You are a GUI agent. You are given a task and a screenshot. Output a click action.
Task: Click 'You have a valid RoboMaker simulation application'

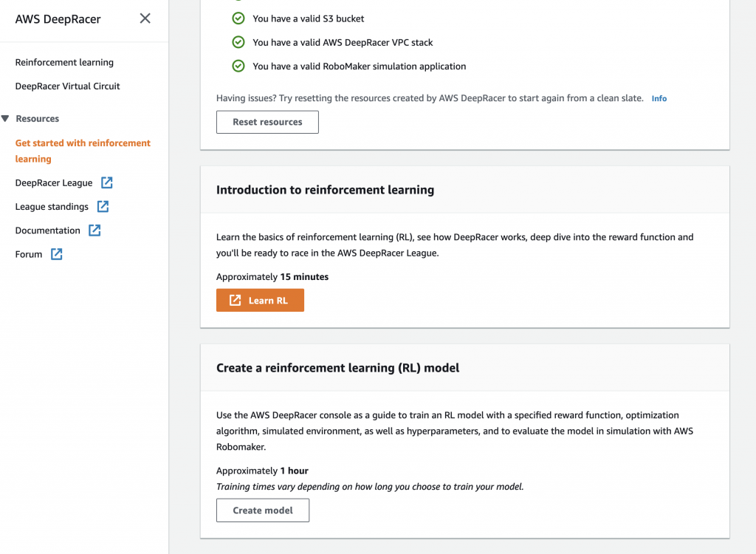point(360,66)
